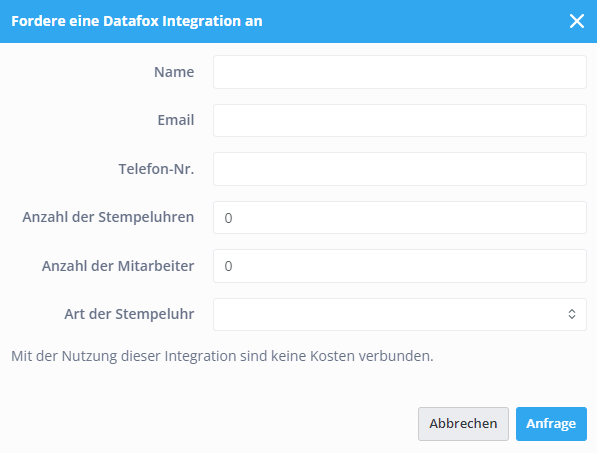Submit with the Anfrage button
Viewport: 597px width, 453px height.
(551, 424)
